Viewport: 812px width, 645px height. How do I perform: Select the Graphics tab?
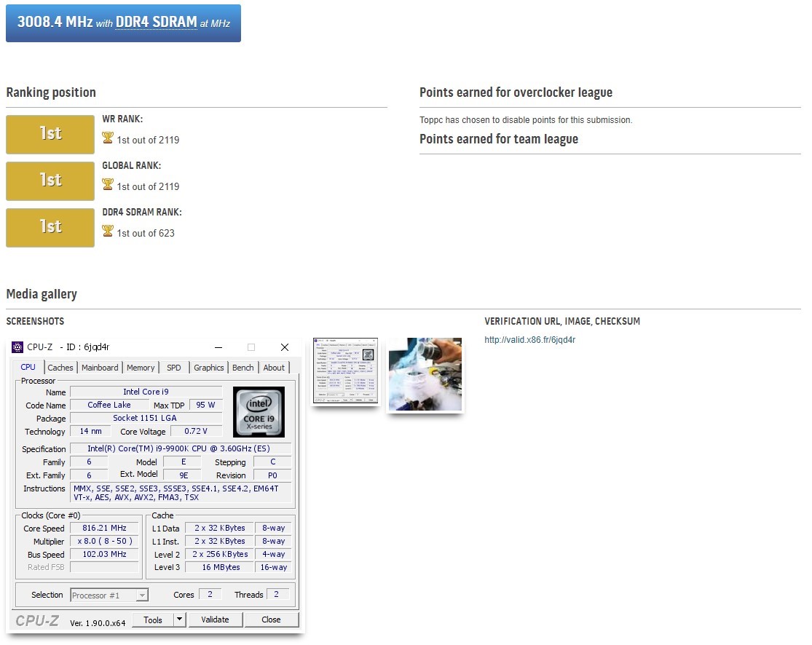[209, 368]
